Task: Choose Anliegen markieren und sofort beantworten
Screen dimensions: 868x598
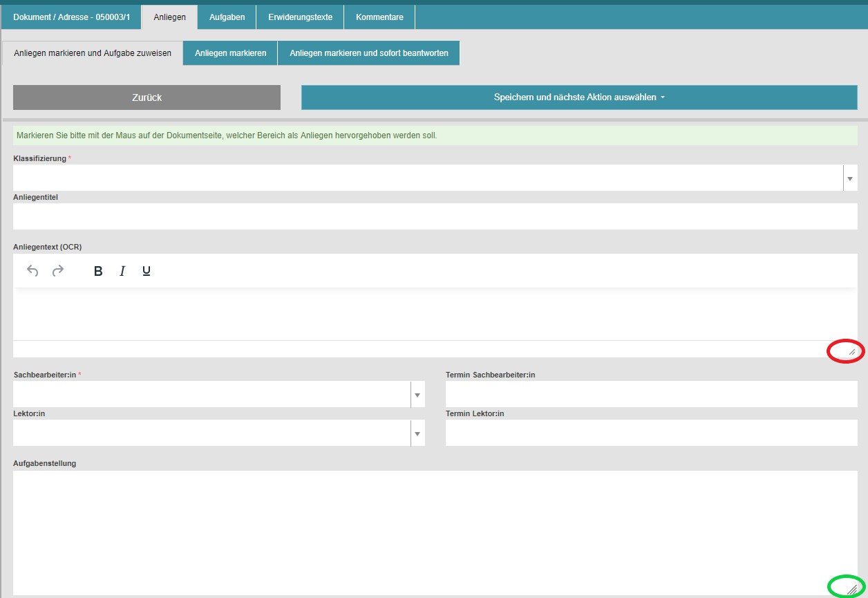Action: click(x=368, y=53)
